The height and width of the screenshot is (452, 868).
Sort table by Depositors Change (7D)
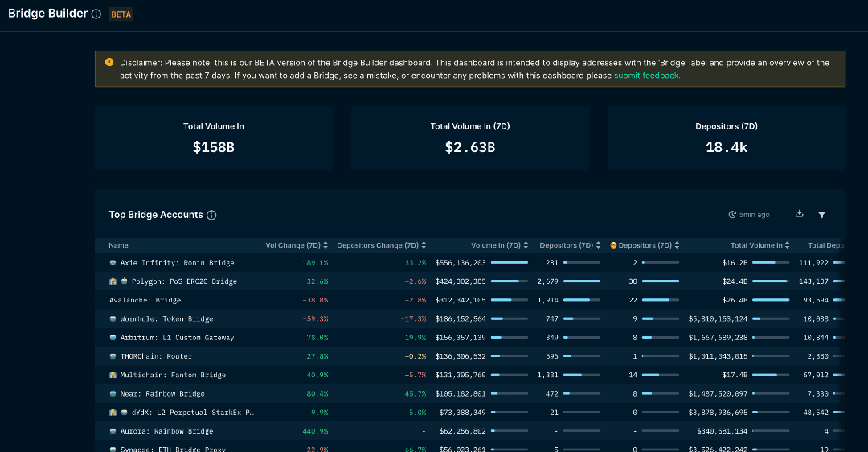[424, 245]
